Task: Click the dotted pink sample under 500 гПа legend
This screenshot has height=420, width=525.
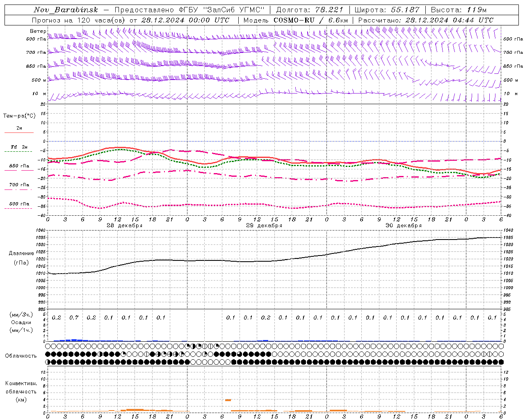Action: point(19,208)
